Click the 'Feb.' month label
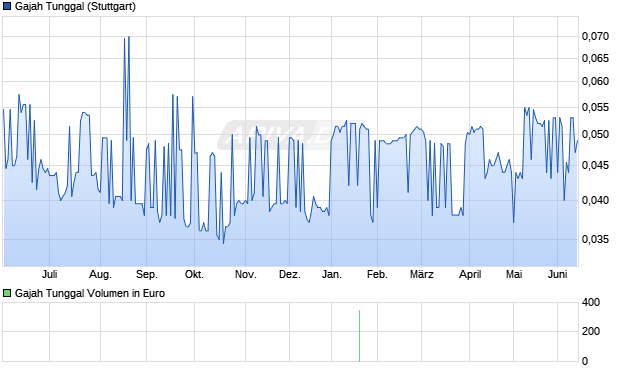The height and width of the screenshot is (371, 620). tap(377, 274)
